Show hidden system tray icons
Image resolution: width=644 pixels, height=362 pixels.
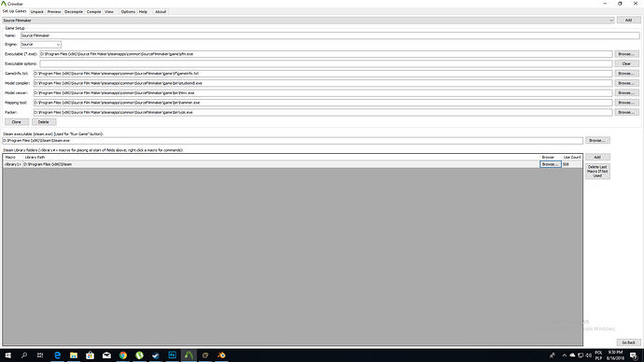[x=565, y=355]
